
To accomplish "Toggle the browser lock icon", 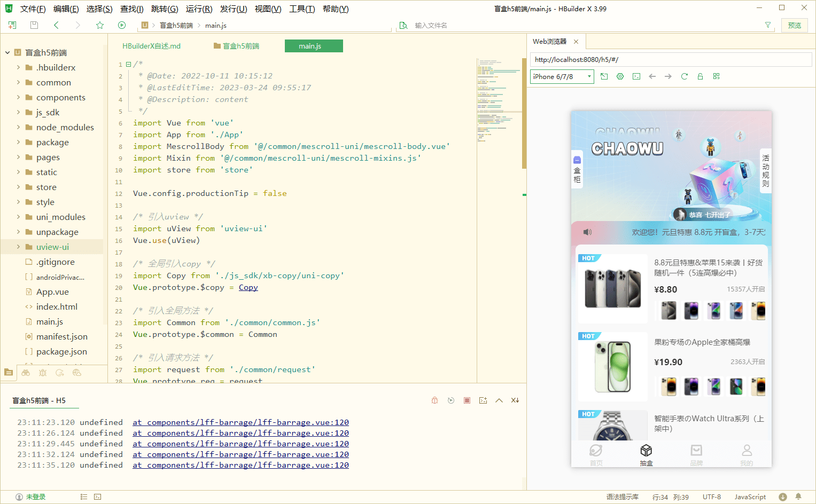I will coord(700,76).
